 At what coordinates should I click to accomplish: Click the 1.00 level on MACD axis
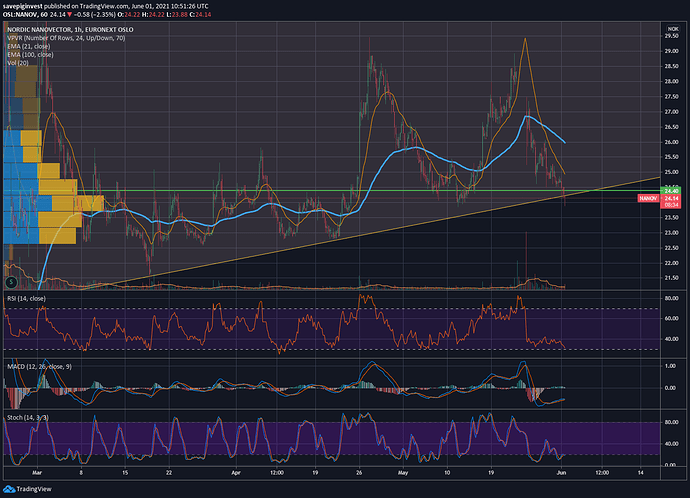pyautogui.click(x=671, y=366)
